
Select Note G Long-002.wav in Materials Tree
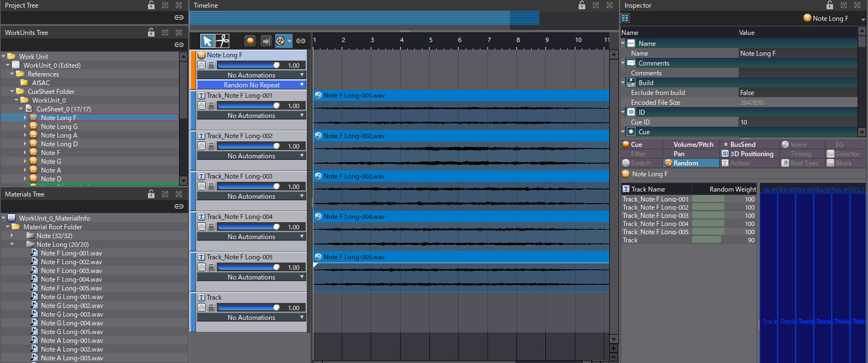point(72,305)
